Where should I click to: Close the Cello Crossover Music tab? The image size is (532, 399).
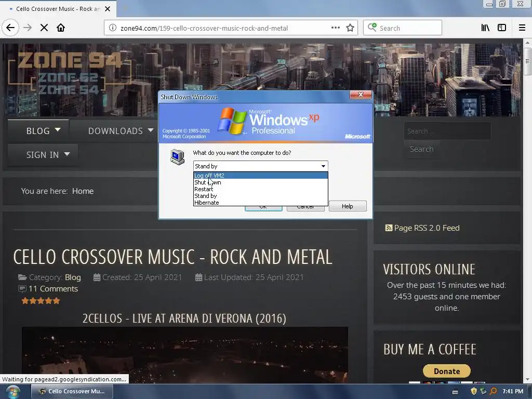(x=108, y=9)
